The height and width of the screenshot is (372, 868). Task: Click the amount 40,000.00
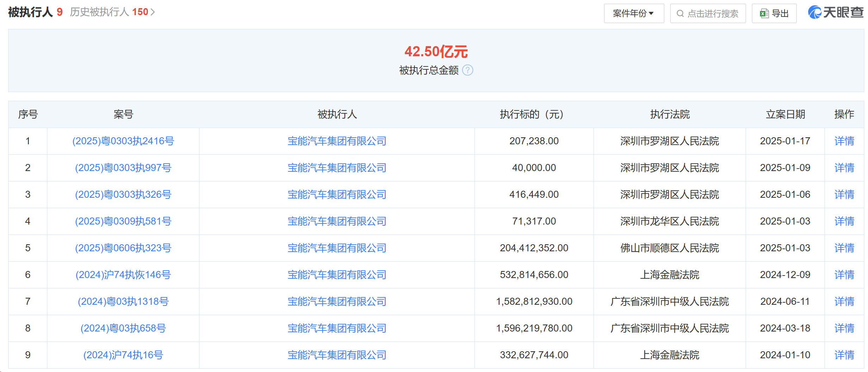coord(534,168)
